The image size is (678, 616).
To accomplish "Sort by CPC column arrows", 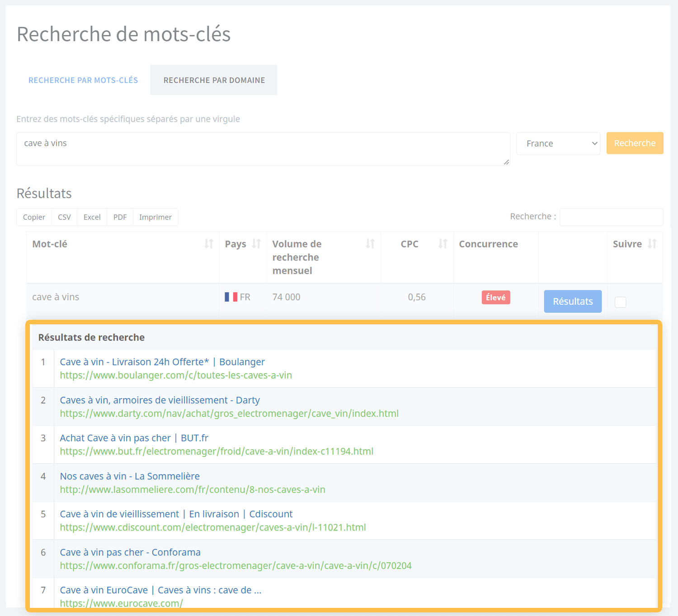I will pyautogui.click(x=443, y=244).
